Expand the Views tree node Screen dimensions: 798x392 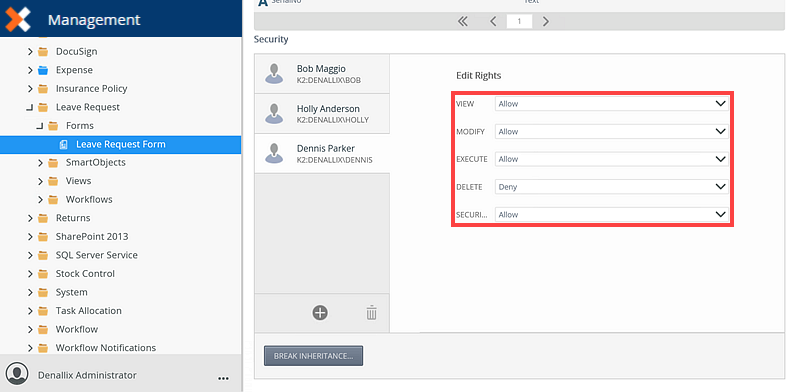(41, 181)
